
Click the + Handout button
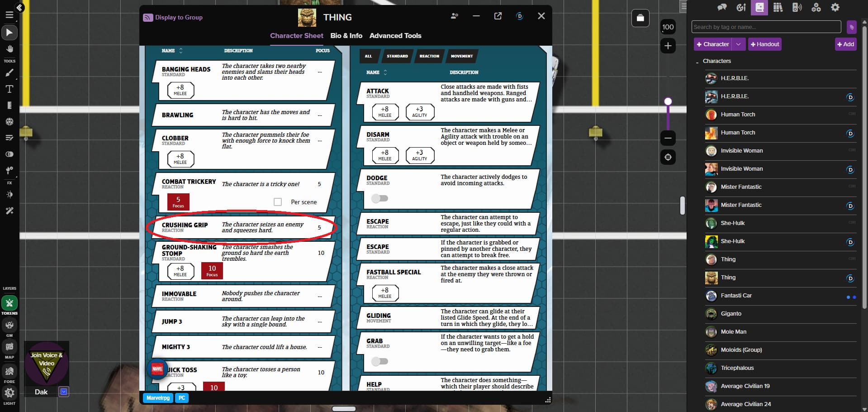pyautogui.click(x=765, y=44)
